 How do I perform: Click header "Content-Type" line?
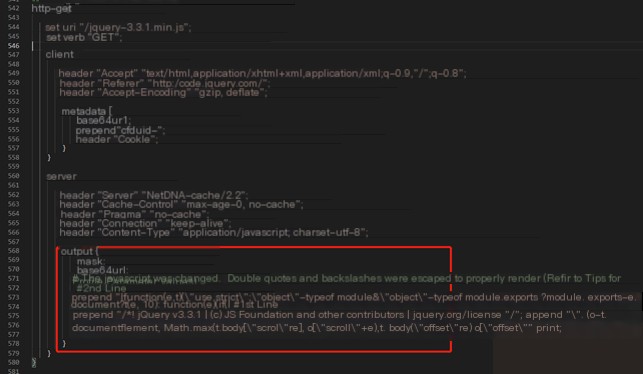[214, 233]
